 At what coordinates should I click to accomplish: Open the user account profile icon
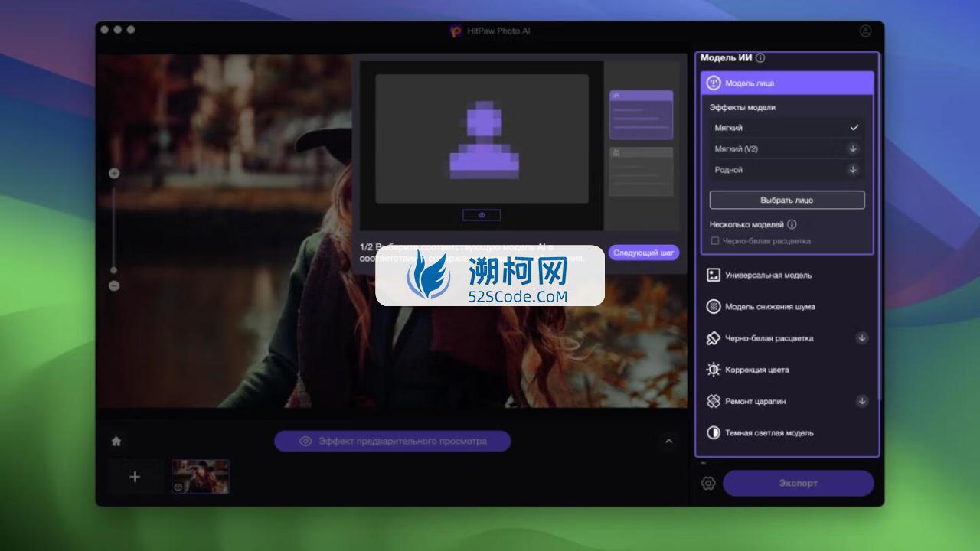pyautogui.click(x=865, y=31)
